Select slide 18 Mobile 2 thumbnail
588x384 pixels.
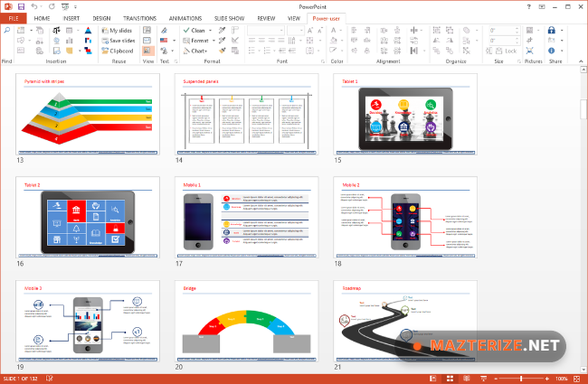[405, 218]
